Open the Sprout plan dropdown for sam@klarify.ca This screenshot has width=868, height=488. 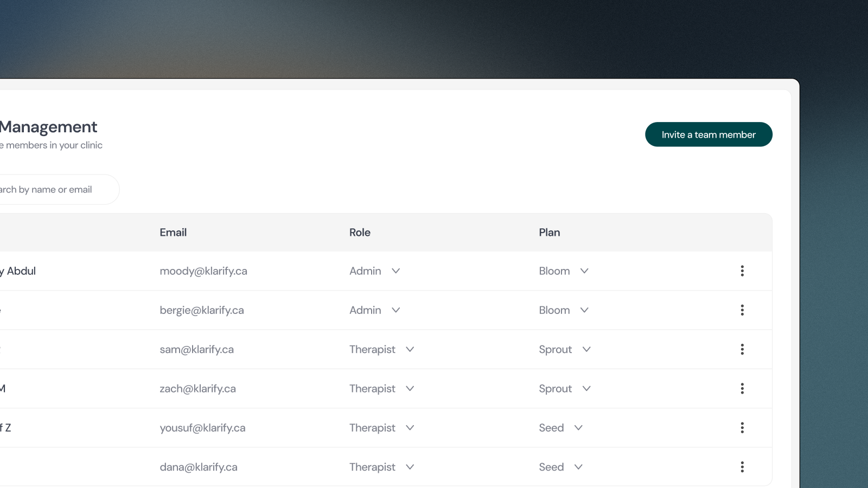[x=565, y=349]
